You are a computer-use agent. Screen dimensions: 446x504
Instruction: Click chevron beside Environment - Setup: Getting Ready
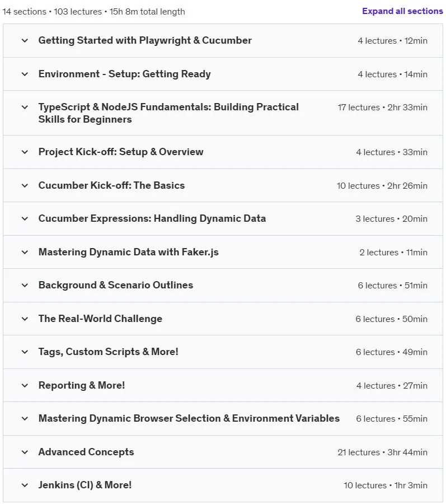point(25,74)
